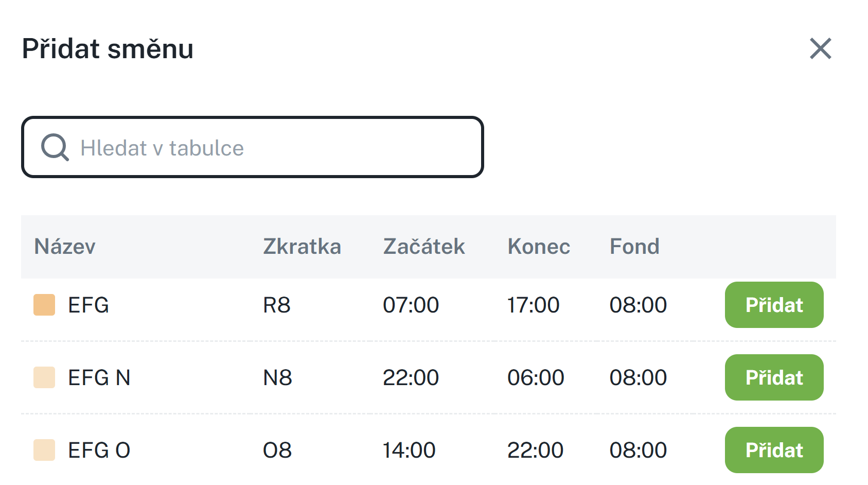Screen dimensions: 868x485
Task: Sort by Fond column header
Action: click(634, 247)
